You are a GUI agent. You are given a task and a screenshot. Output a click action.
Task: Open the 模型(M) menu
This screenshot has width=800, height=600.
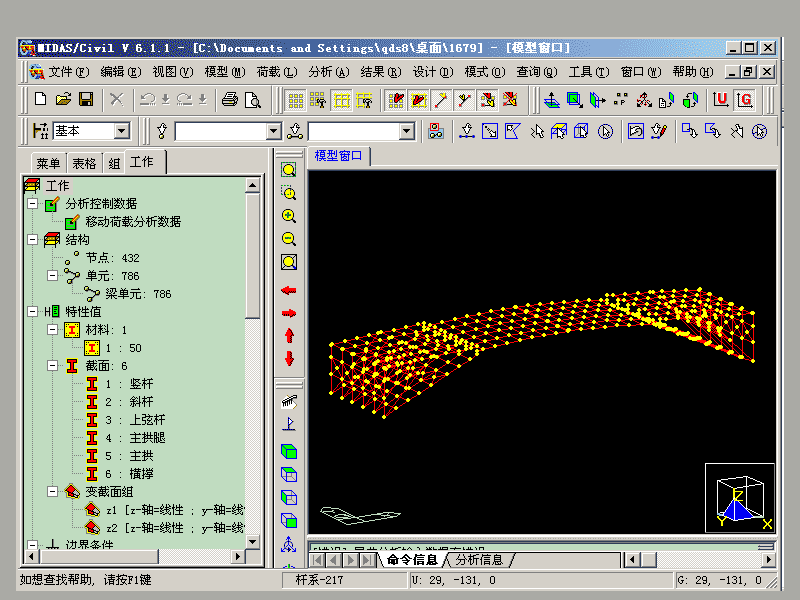pos(224,72)
